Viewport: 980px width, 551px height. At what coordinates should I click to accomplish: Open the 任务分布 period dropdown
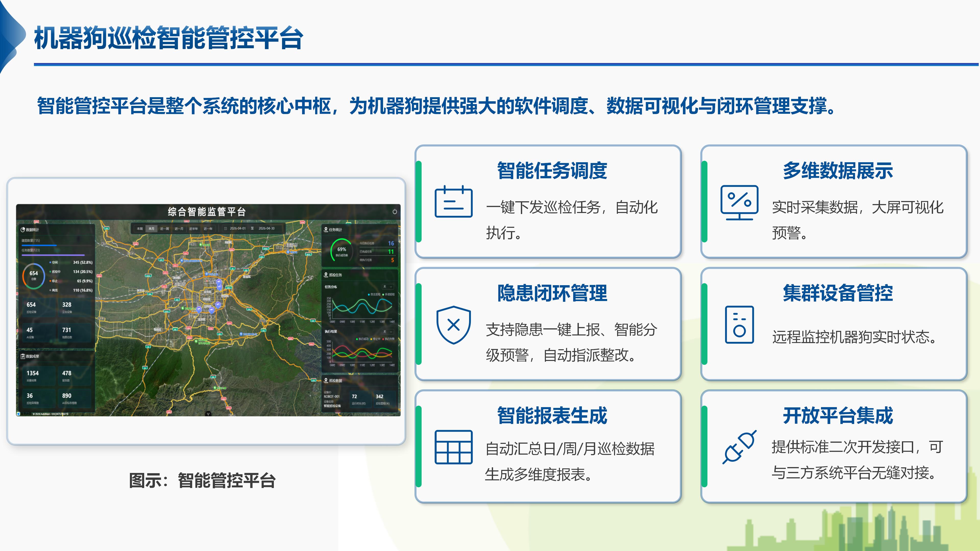tap(388, 287)
